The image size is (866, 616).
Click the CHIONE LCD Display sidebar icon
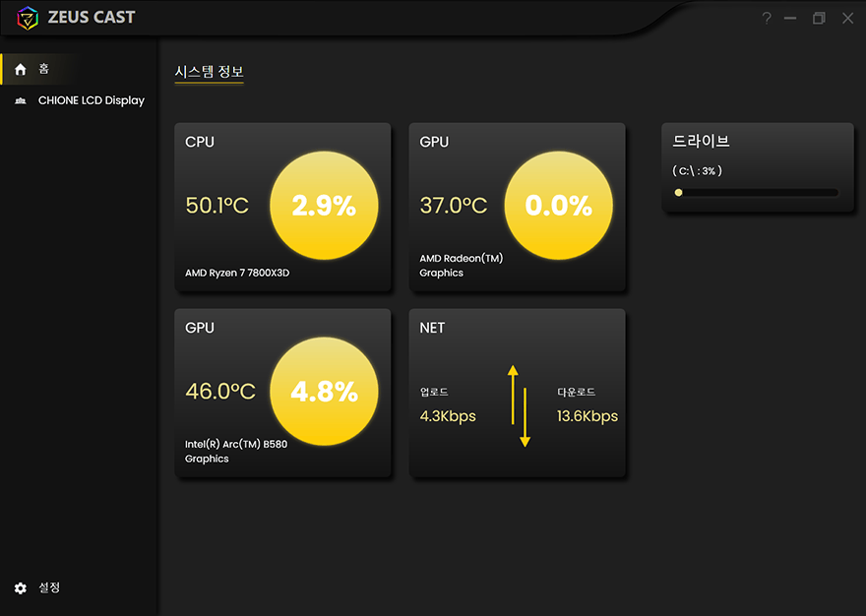click(x=21, y=100)
